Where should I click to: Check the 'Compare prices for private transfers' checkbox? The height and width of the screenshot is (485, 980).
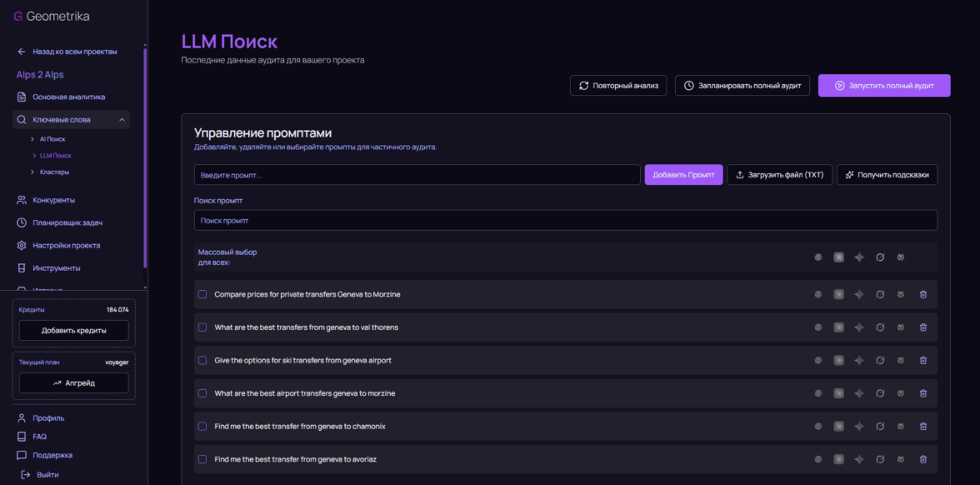point(202,294)
